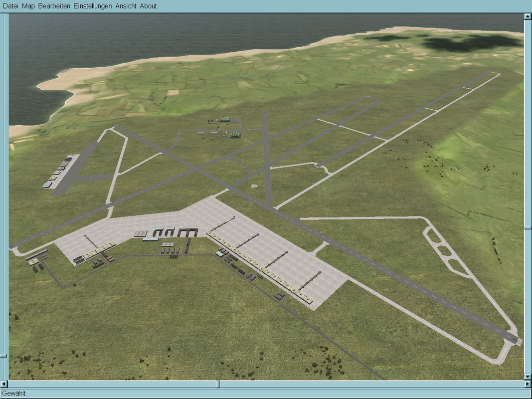The height and width of the screenshot is (399, 532).
Task: Open the About menu
Action: pos(148,6)
